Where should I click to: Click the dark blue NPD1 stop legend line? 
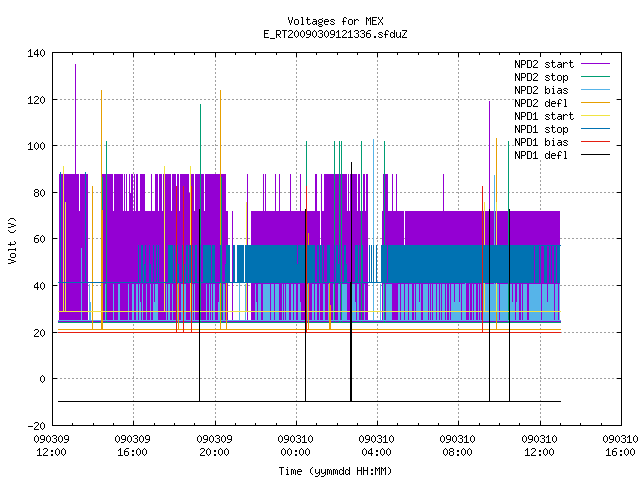click(x=595, y=129)
